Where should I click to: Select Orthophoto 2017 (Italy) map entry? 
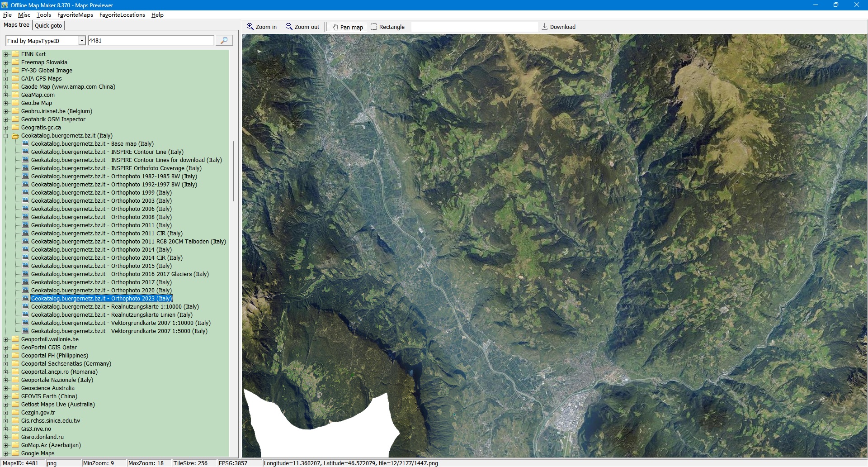pyautogui.click(x=101, y=282)
